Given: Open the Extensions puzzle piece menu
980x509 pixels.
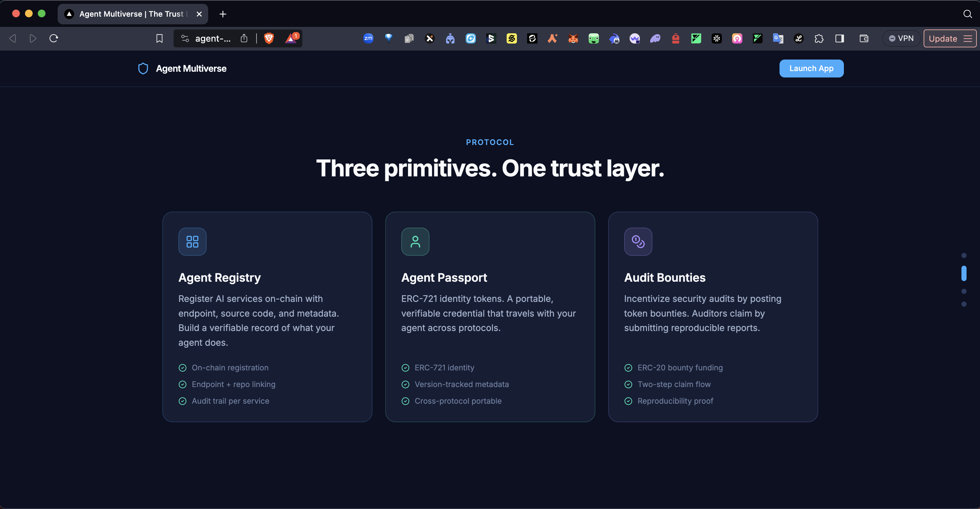Looking at the screenshot, I should pos(819,38).
